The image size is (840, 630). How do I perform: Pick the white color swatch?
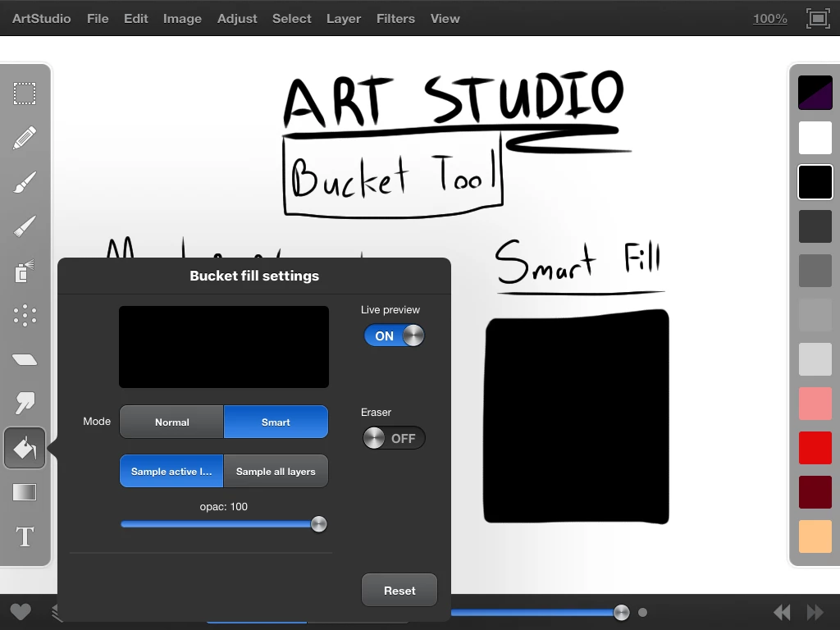tap(815, 137)
